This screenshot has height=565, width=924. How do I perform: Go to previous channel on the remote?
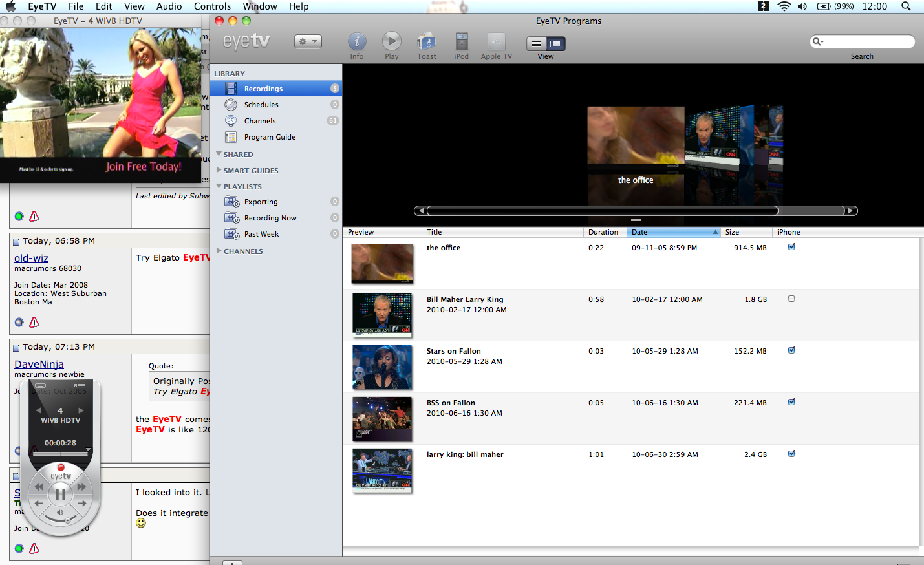point(39,410)
